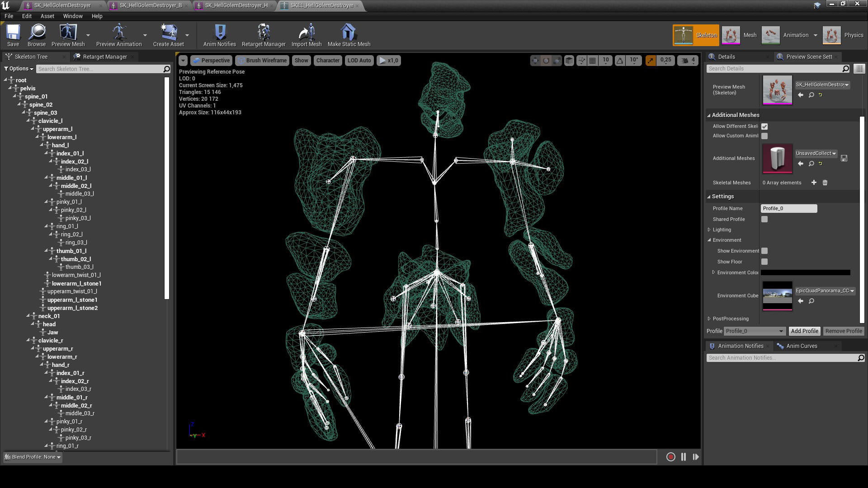Click the Add Profile button
868x488 pixels.
click(x=804, y=331)
